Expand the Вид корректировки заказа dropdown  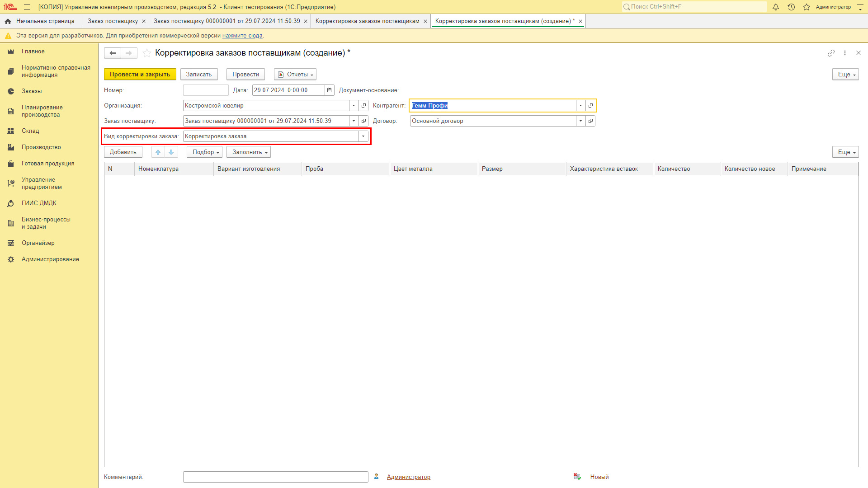click(363, 136)
